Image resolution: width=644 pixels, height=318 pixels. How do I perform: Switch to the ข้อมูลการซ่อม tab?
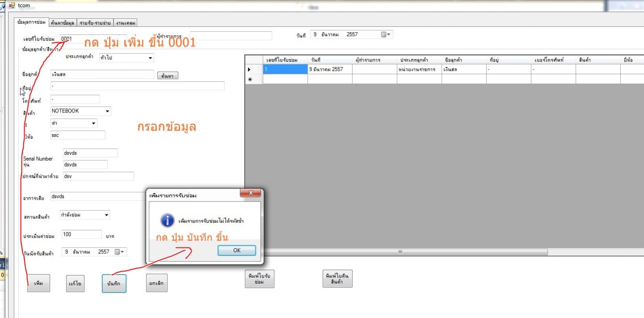click(31, 22)
